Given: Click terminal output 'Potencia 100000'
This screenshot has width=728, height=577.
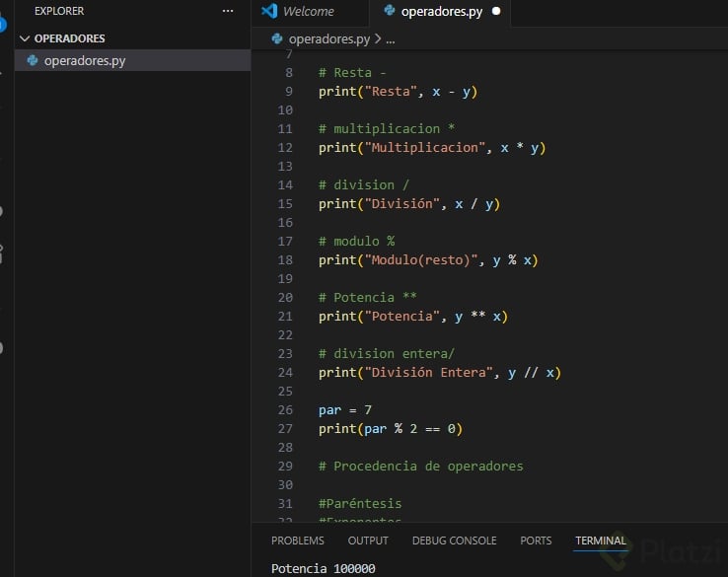Looking at the screenshot, I should pos(324,568).
